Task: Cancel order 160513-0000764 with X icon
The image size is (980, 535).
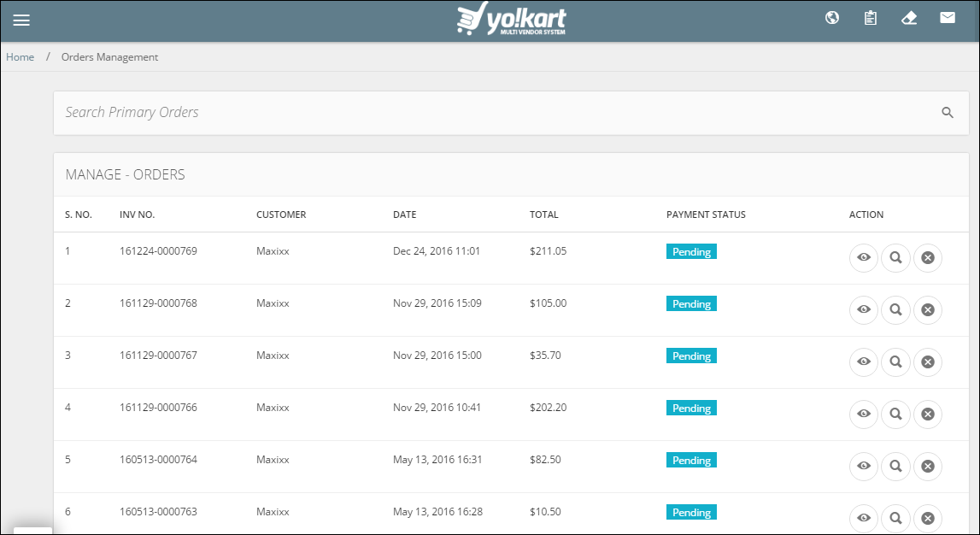Action: point(928,466)
